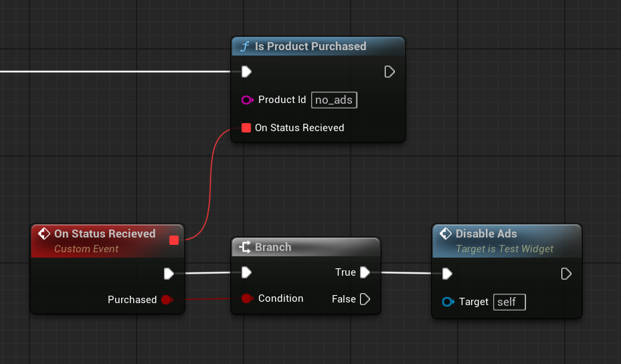The width and height of the screenshot is (621, 364).
Task: Click the Purchased boolean output pin
Action: tap(166, 300)
